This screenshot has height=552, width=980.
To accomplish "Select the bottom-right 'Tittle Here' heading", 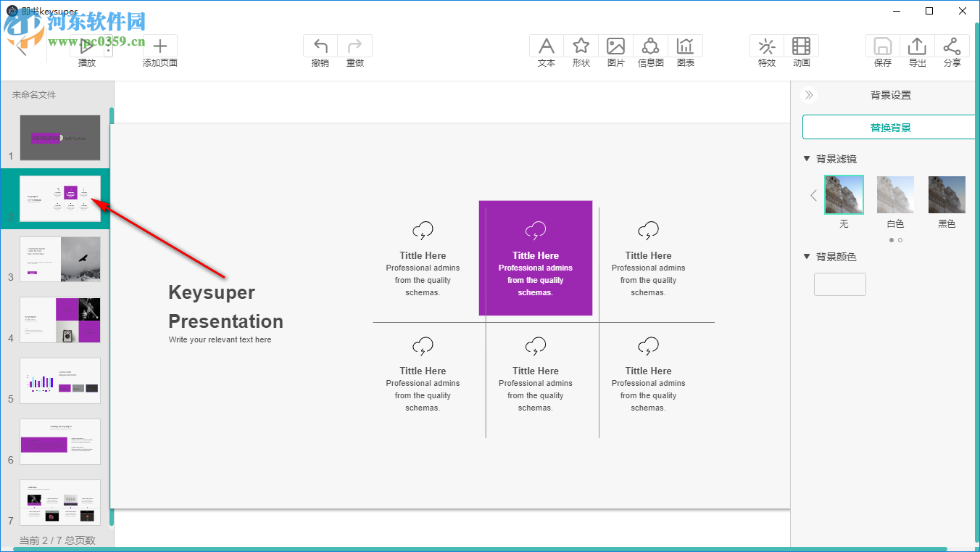I will (649, 371).
